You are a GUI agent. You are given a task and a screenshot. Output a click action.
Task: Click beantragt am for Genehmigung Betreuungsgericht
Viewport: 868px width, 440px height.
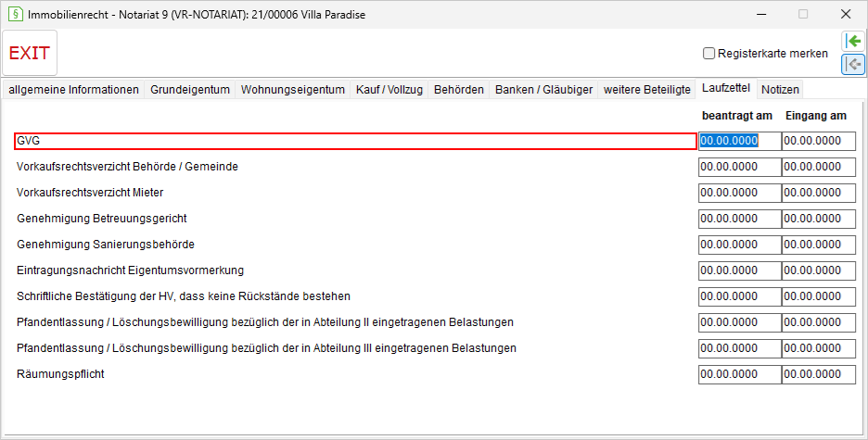tap(740, 219)
